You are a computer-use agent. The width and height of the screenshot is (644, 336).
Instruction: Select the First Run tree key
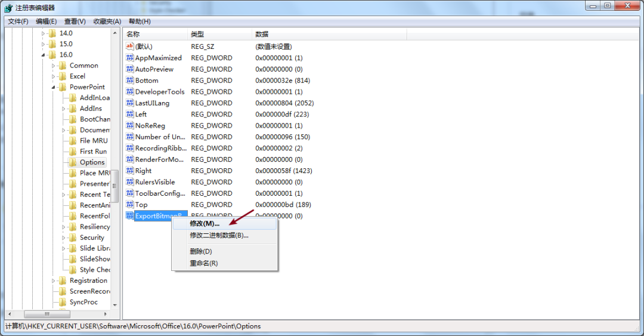coord(93,152)
